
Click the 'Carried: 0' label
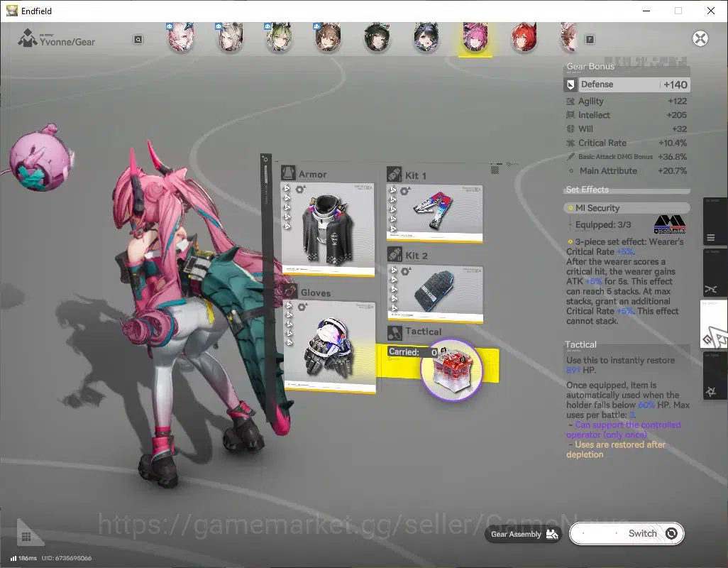pos(413,352)
